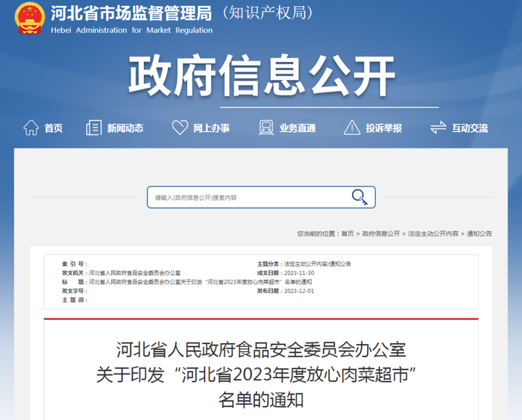Go to 通知公告 in breadcrumb

coord(479,233)
